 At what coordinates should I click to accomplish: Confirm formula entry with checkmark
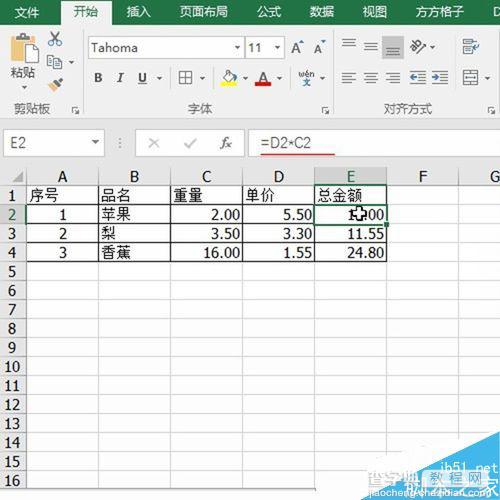190,143
